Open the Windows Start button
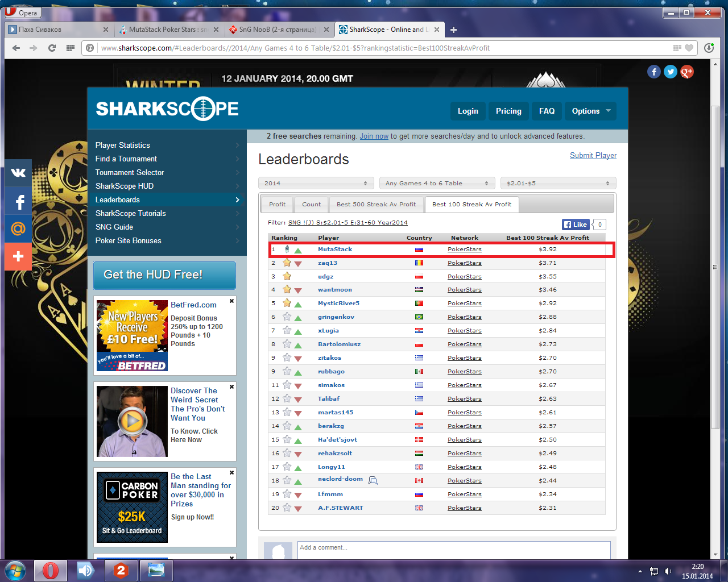Screen dimensions: 728x582 click(x=15, y=570)
